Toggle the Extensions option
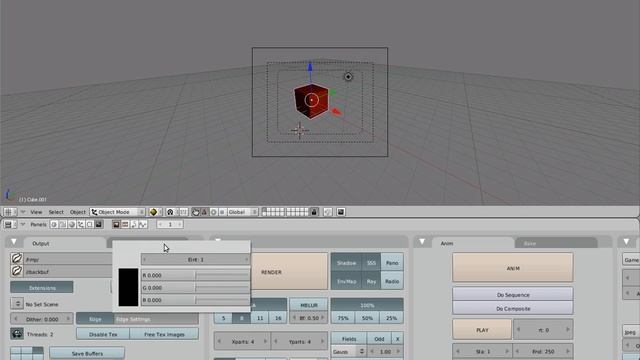 point(42,287)
